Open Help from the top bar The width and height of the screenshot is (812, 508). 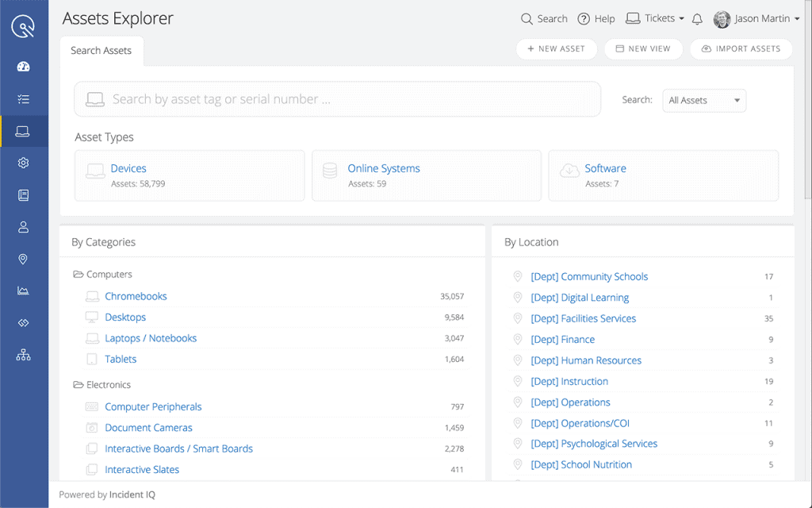(x=596, y=18)
